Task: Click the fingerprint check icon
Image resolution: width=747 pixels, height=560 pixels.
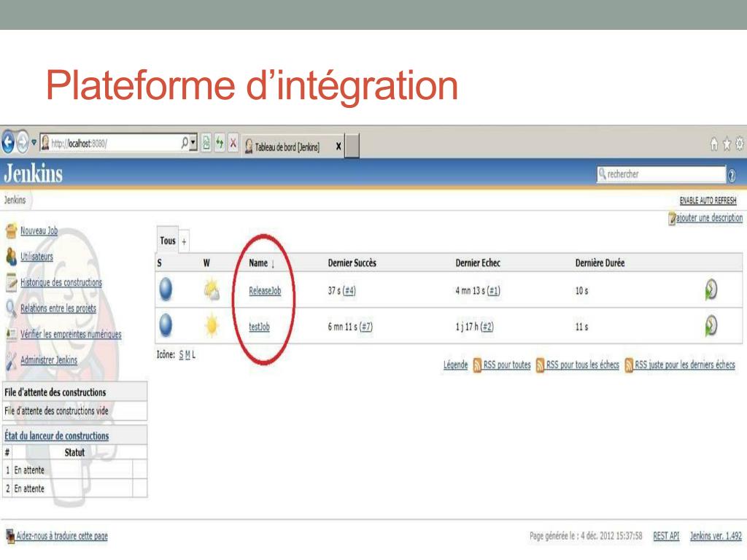Action: 12,334
